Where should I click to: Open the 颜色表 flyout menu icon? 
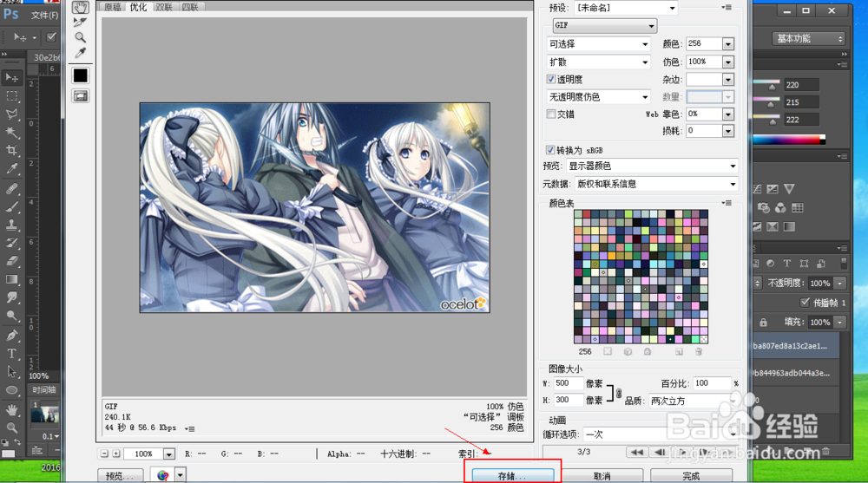pos(727,203)
